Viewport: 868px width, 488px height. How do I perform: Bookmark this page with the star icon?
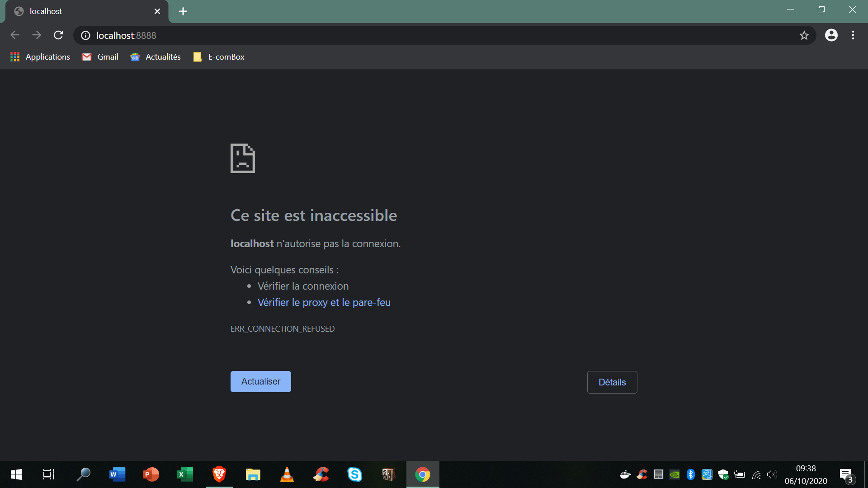coord(804,35)
